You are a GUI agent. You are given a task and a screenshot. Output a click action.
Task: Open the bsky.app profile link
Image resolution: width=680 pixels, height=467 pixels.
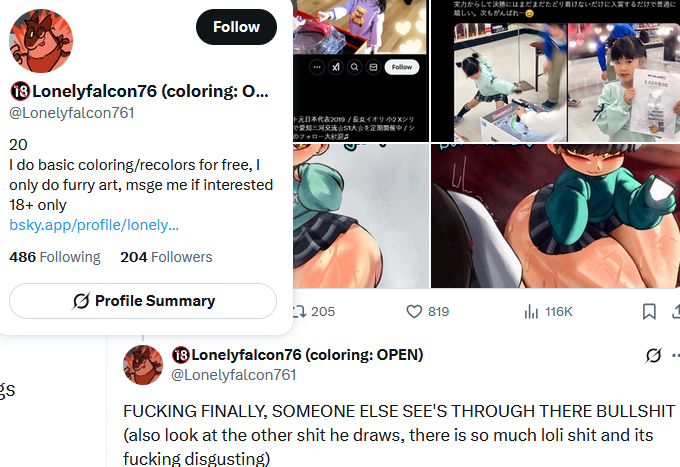pyautogui.click(x=94, y=225)
